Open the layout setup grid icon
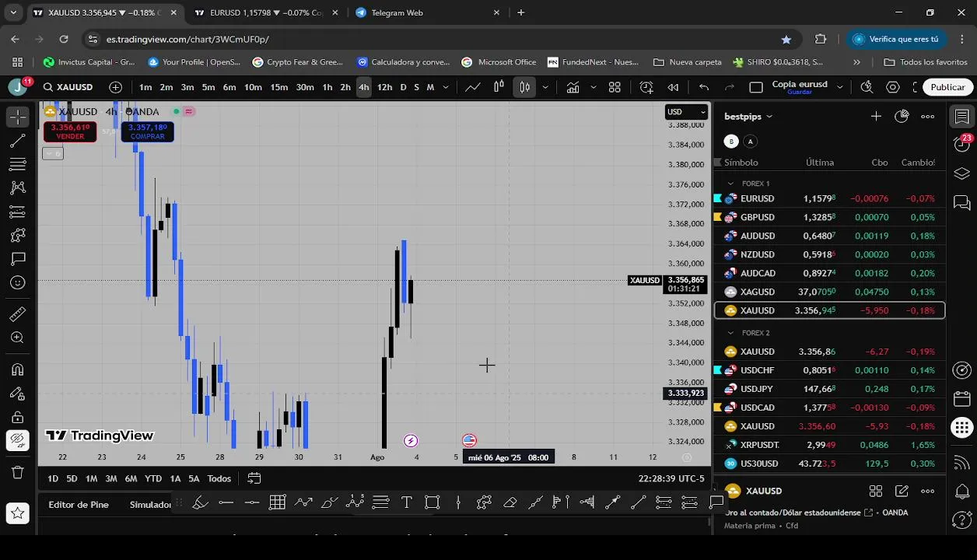The width and height of the screenshot is (977, 560). (x=615, y=87)
